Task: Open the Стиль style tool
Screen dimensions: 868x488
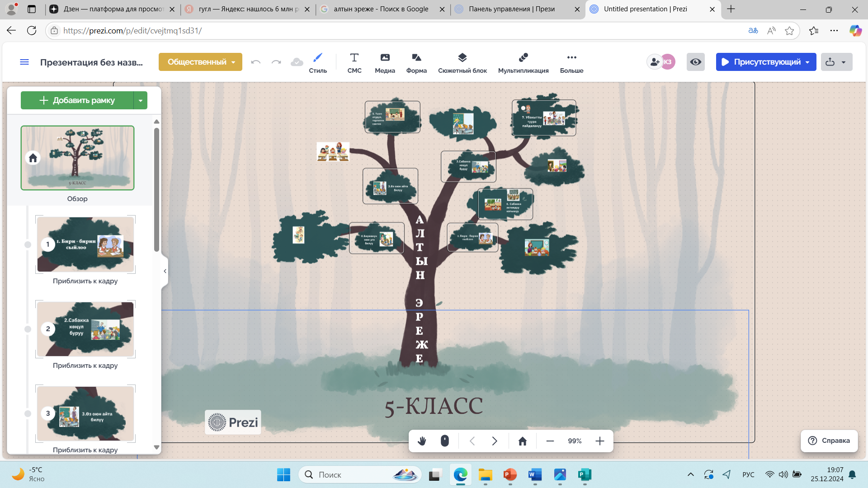Action: click(318, 63)
